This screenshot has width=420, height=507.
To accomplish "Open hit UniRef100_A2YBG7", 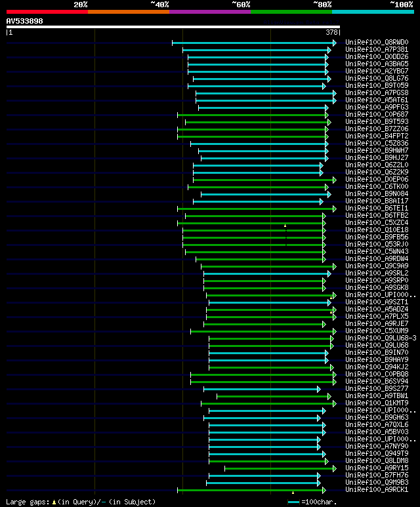I will (x=377, y=71).
